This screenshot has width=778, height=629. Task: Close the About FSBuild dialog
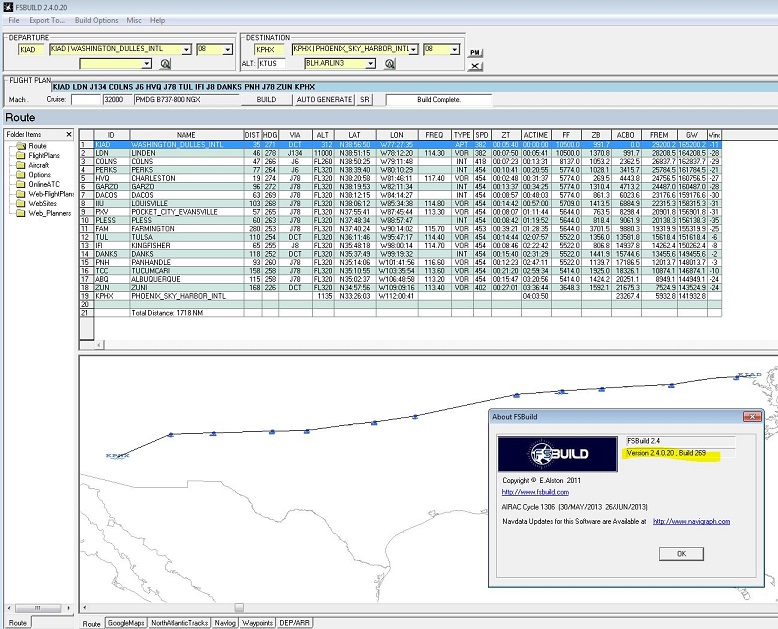click(x=752, y=417)
